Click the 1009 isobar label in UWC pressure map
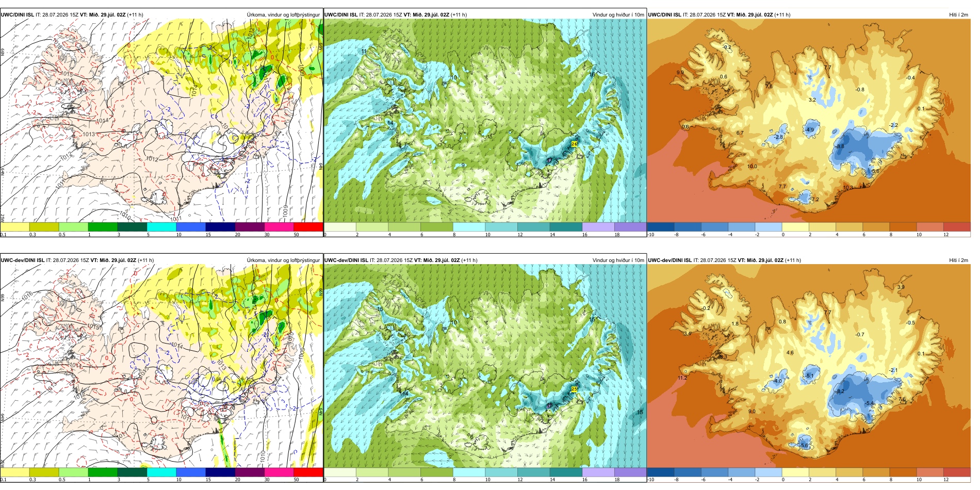This screenshot has height=490, width=980. [285, 210]
